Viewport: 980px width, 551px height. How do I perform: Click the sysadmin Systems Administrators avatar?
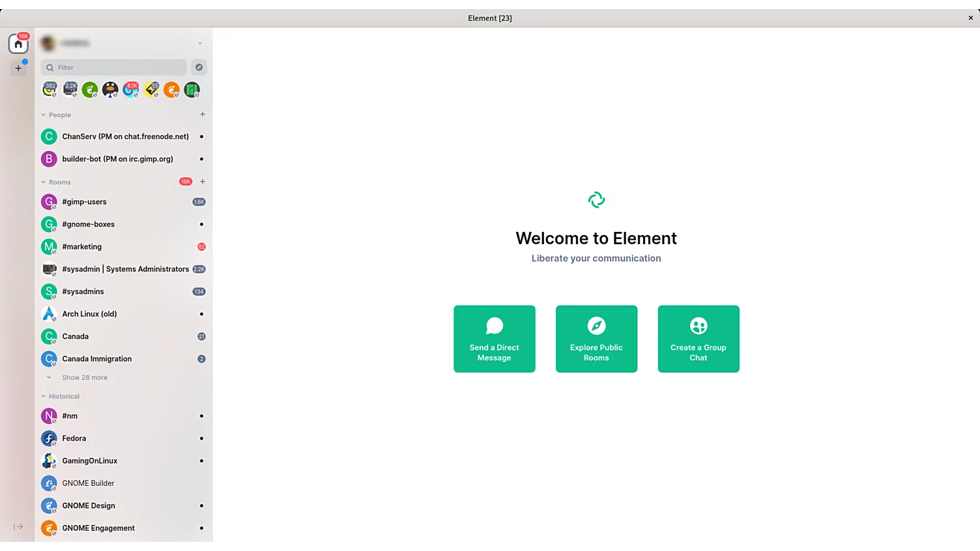click(x=49, y=269)
